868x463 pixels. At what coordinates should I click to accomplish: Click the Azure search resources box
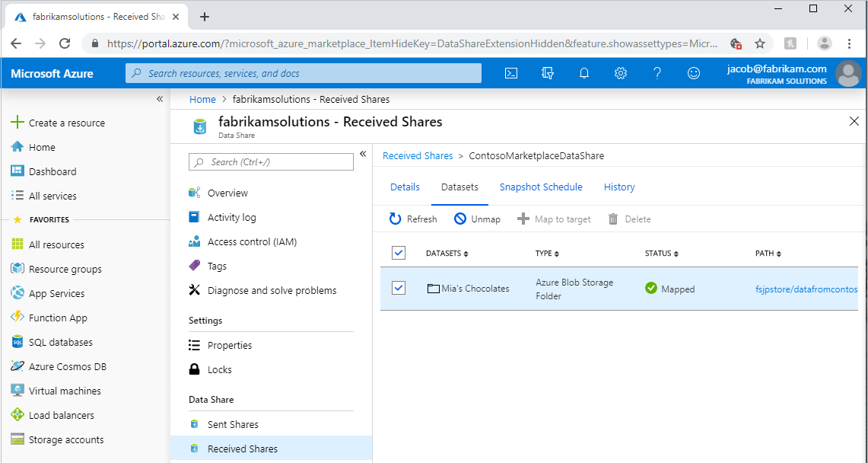tap(304, 73)
